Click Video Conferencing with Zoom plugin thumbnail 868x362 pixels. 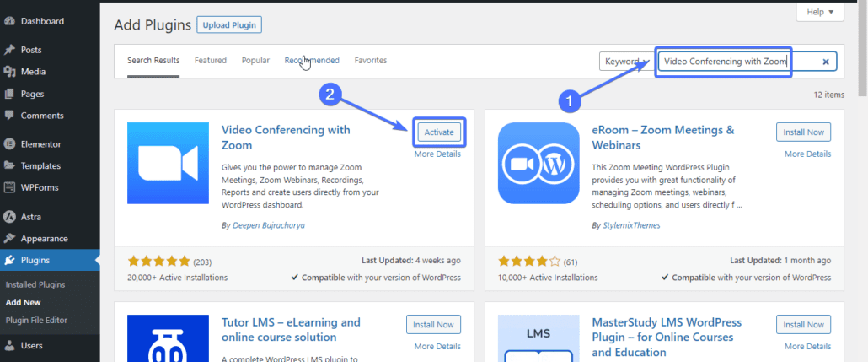168,164
